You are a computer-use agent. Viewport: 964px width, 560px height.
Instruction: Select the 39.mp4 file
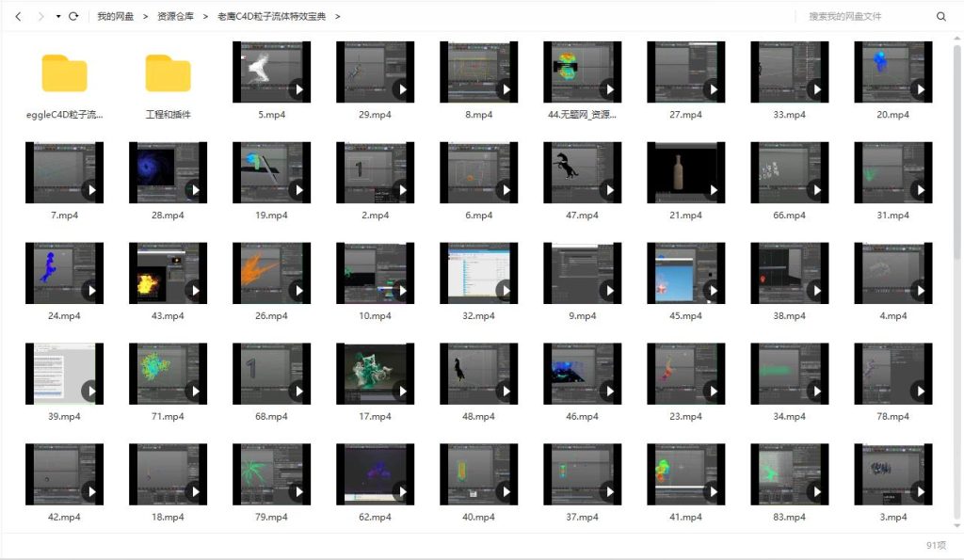pyautogui.click(x=64, y=374)
